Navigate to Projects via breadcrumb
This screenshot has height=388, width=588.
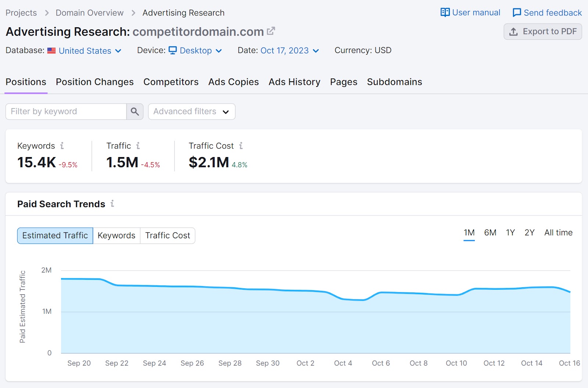(21, 12)
